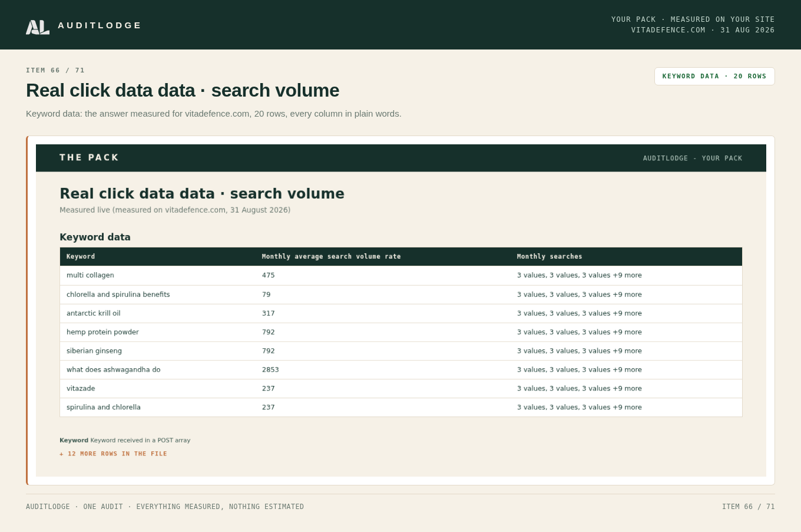
Task: Select the 'spirulina and chlorella' keyword cell
Action: [104, 408]
